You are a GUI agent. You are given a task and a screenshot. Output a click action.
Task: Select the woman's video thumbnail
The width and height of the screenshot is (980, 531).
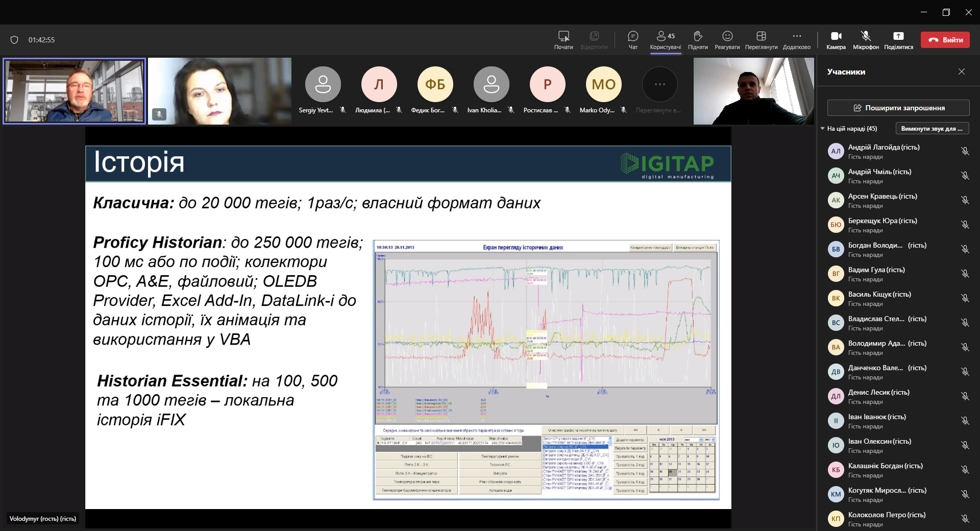tap(219, 91)
